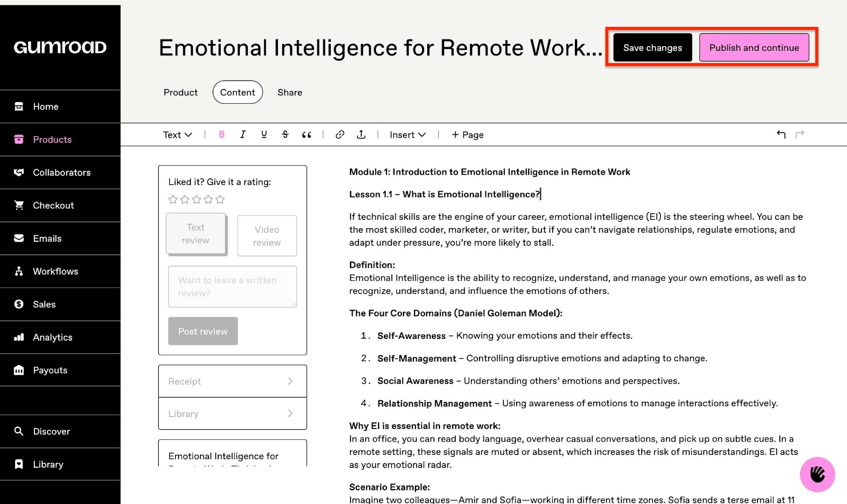The height and width of the screenshot is (504, 847).
Task: Click the Self-Management list item
Action: coord(542,358)
